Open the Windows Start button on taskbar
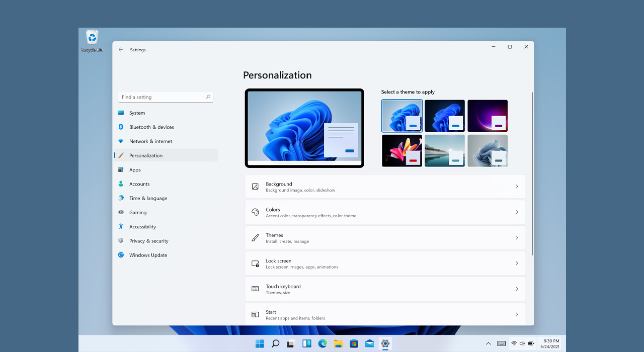 260,343
